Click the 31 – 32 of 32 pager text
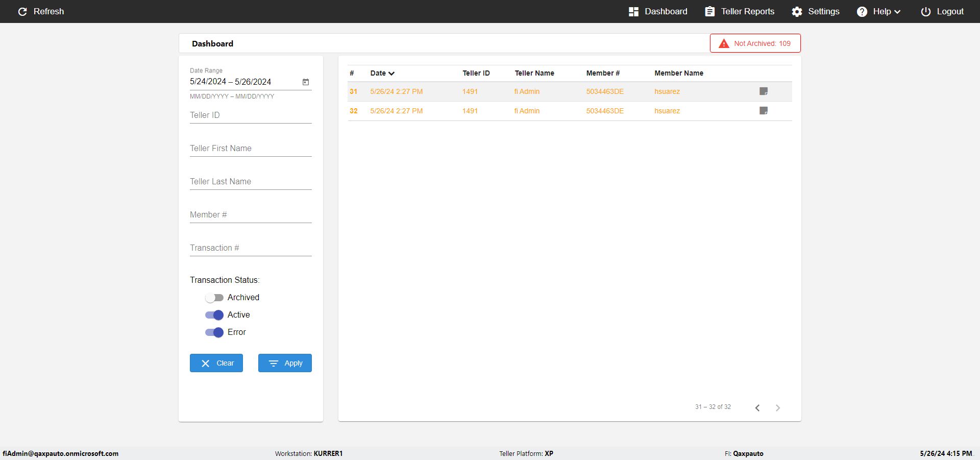980x460 pixels. pos(713,407)
